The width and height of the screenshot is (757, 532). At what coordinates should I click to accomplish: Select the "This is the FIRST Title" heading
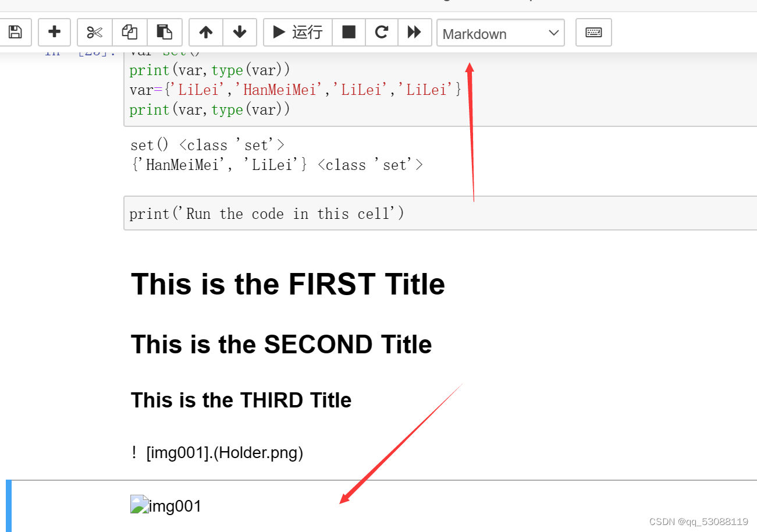[x=288, y=284]
